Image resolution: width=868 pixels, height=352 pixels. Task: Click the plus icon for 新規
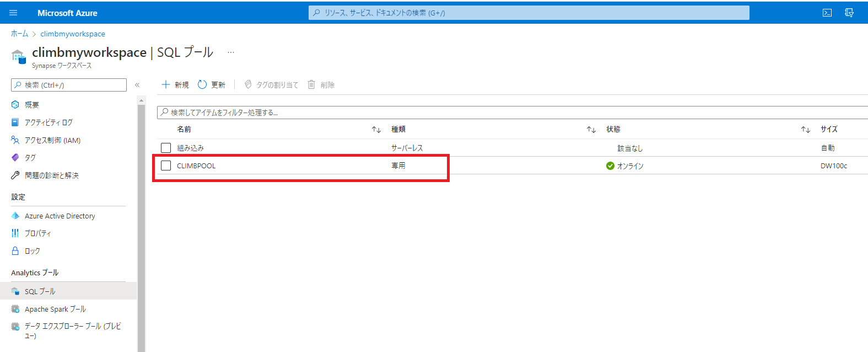click(x=166, y=84)
